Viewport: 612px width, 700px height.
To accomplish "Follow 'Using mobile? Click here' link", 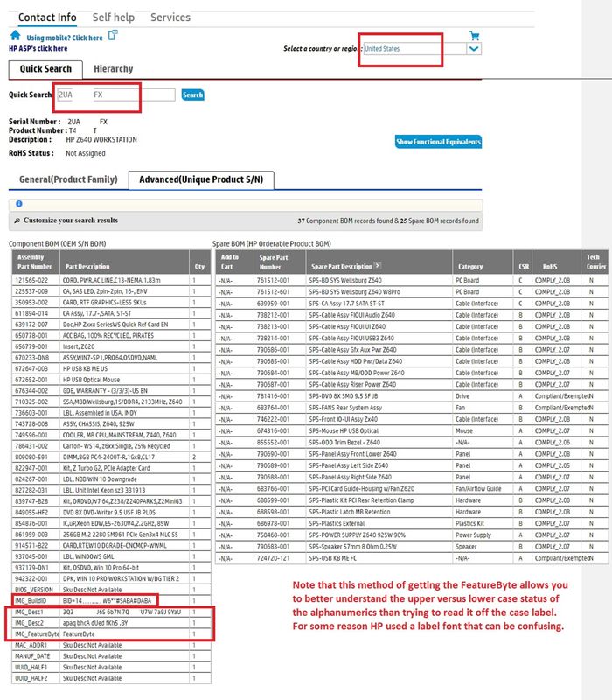I will click(x=65, y=38).
